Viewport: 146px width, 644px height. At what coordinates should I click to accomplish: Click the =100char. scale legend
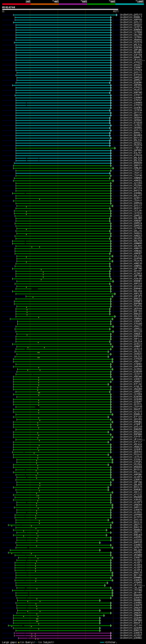(109, 642)
